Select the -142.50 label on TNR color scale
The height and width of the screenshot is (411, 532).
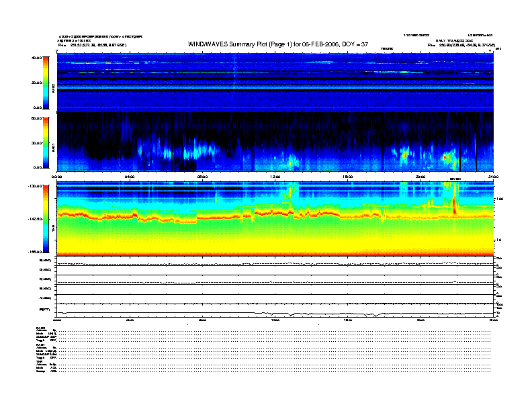tap(35, 219)
